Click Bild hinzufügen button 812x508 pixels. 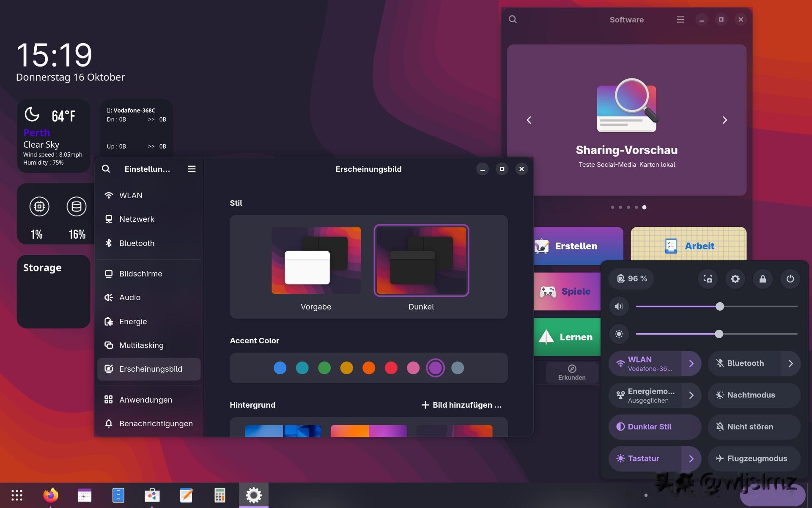coord(461,405)
